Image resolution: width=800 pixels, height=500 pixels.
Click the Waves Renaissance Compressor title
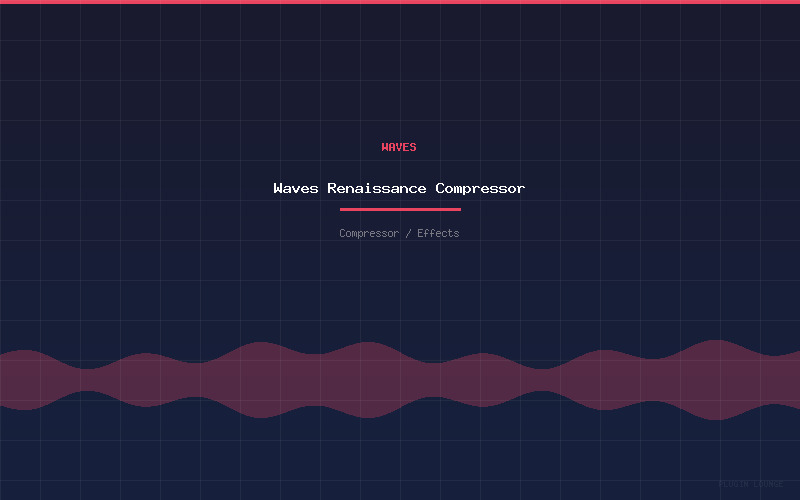click(399, 188)
